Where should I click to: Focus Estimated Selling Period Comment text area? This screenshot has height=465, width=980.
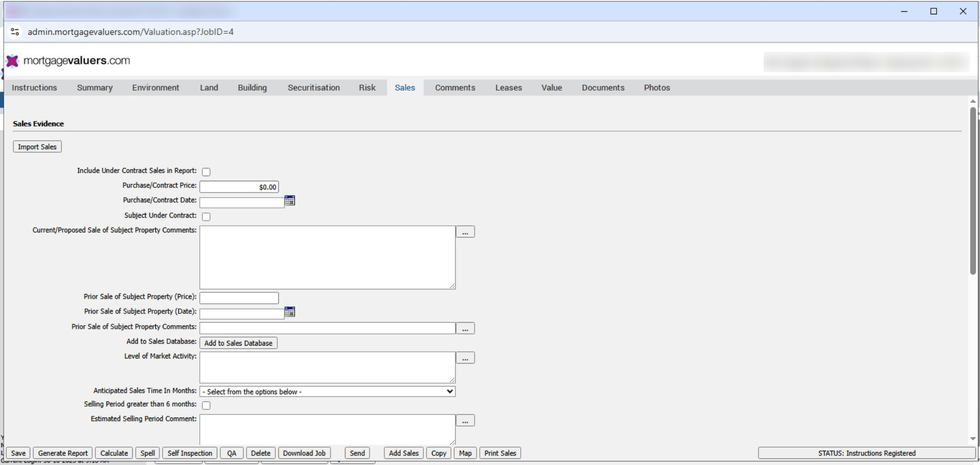pos(328,429)
